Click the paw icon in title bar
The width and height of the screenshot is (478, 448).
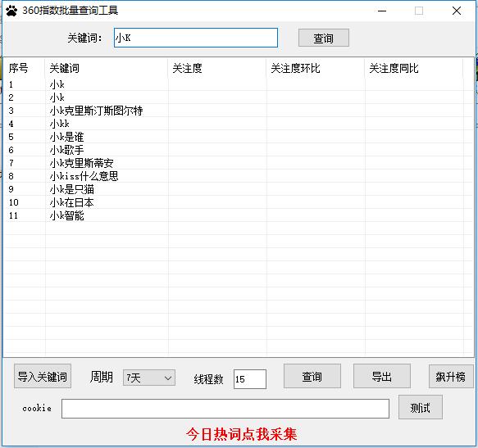click(x=11, y=11)
